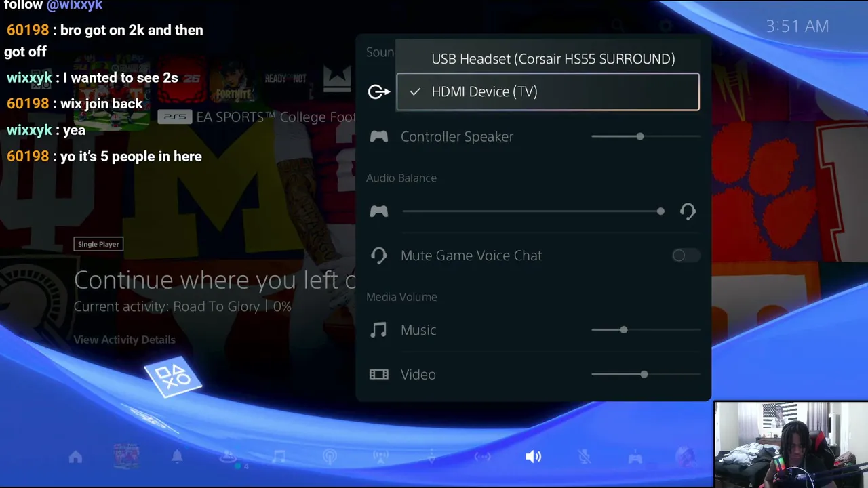Click the Fortnite game tile
The image size is (868, 488).
tap(233, 81)
